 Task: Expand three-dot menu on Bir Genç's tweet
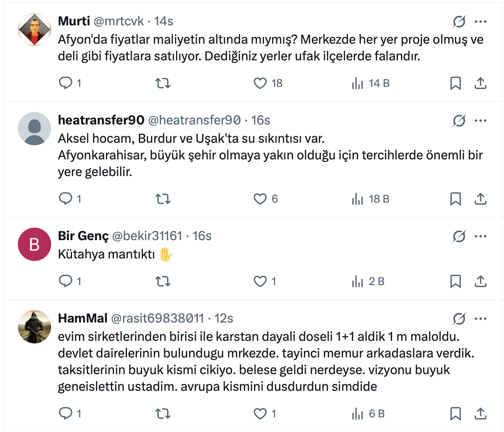480,236
